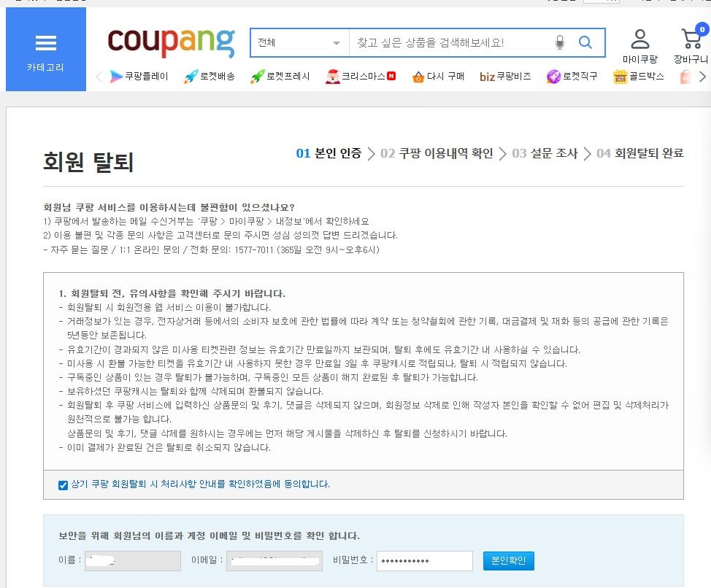
Task: Toggle the 회원탈퇴 안내 동의 checkbox
Action: pos(63,485)
